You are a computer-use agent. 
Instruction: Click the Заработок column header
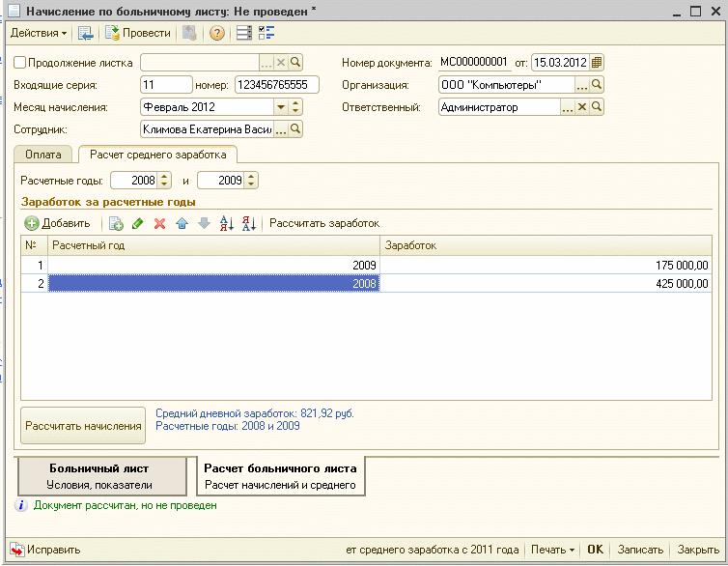546,245
